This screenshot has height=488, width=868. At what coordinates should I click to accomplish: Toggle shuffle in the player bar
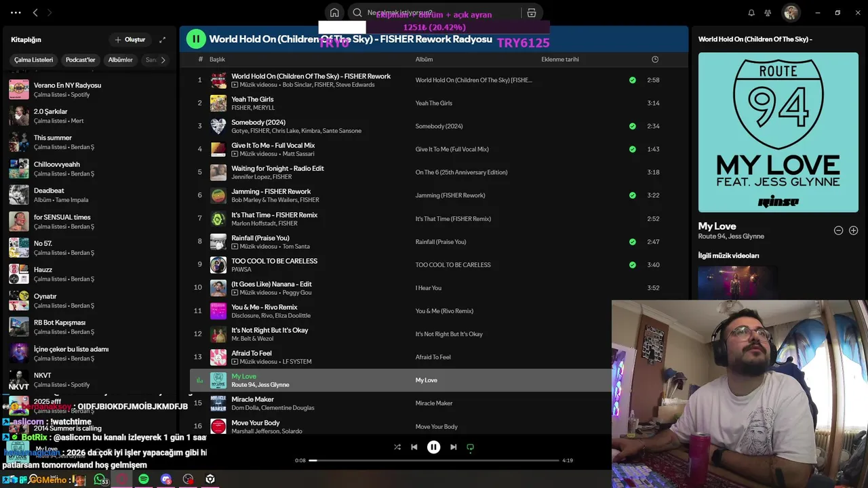(397, 447)
